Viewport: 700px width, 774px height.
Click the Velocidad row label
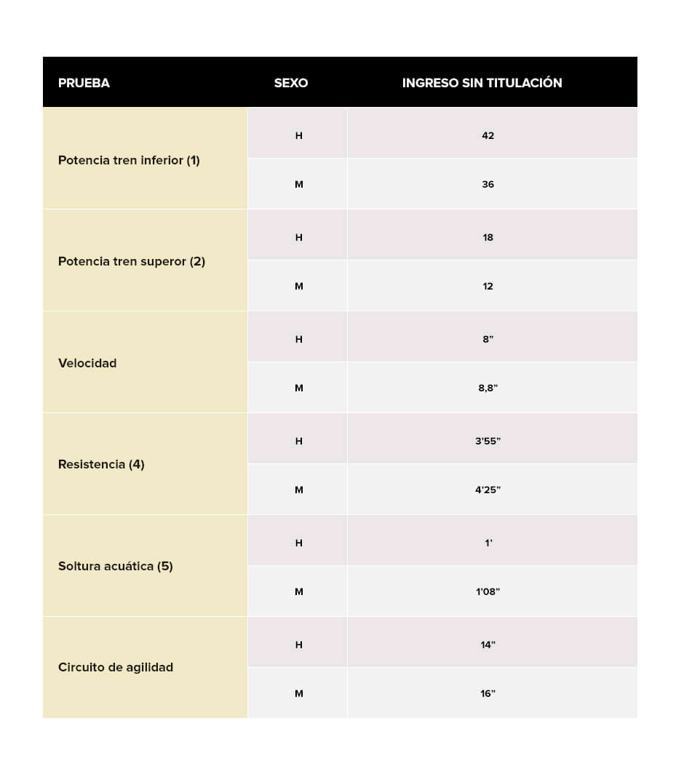87,363
